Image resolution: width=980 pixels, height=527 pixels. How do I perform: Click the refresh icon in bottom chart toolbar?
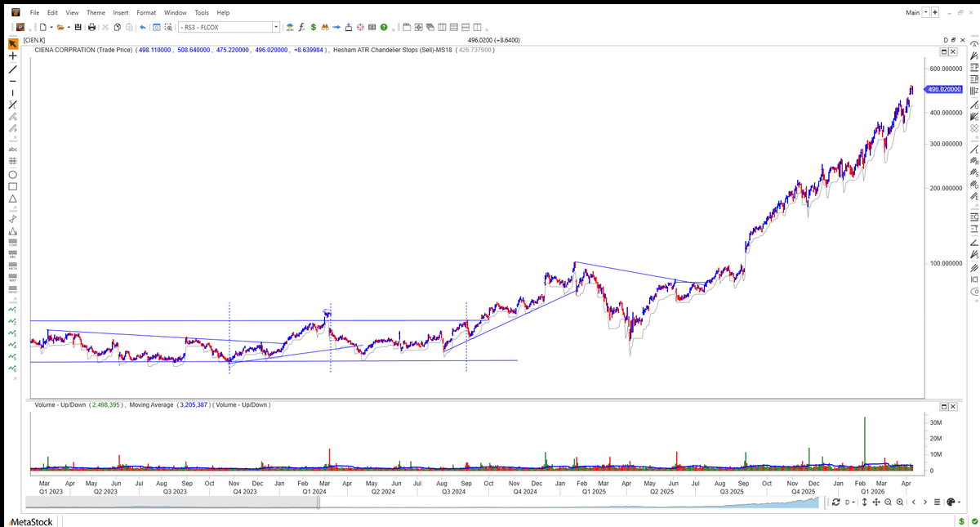[x=837, y=502]
